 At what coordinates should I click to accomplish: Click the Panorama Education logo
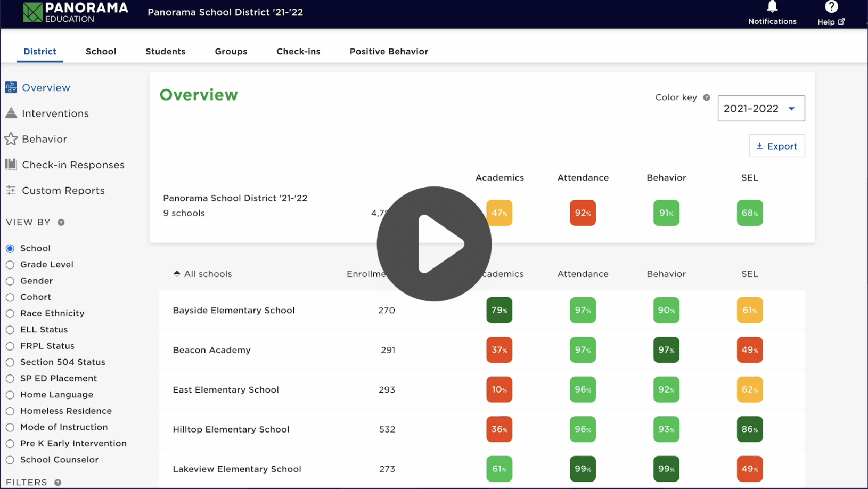tap(76, 12)
